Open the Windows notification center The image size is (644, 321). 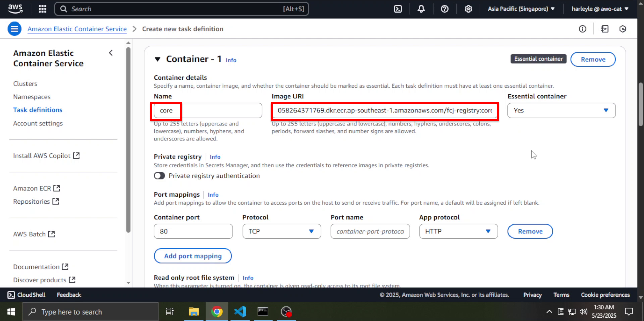[629, 312]
